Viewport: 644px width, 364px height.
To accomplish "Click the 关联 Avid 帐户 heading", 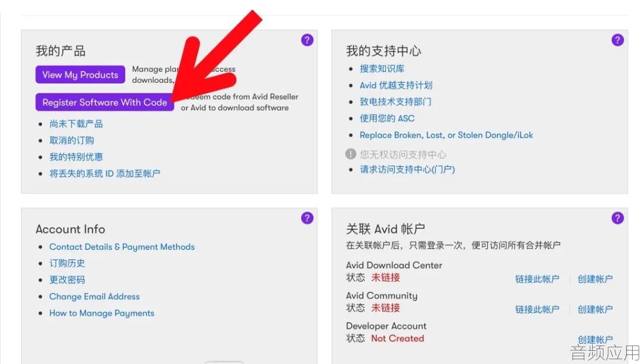I will 385,229.
